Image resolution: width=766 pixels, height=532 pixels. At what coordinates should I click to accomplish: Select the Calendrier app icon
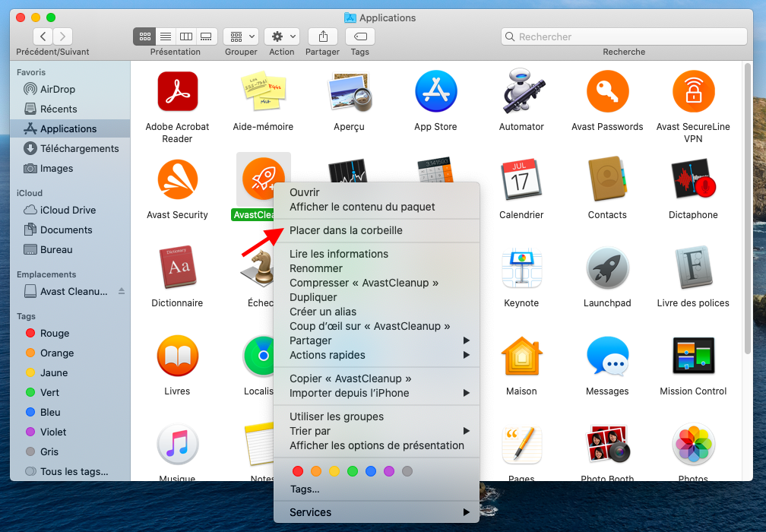(521, 180)
